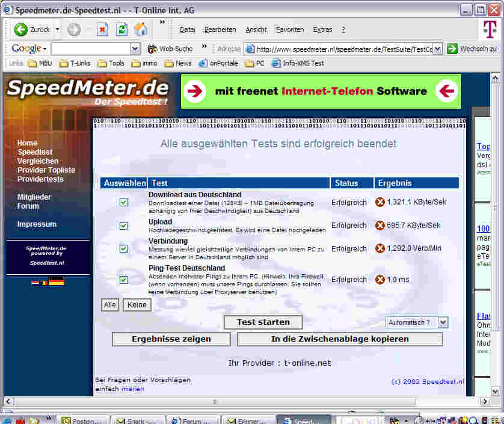Click the red X icon beside 1.321,1 KByte/Sek

(380, 202)
